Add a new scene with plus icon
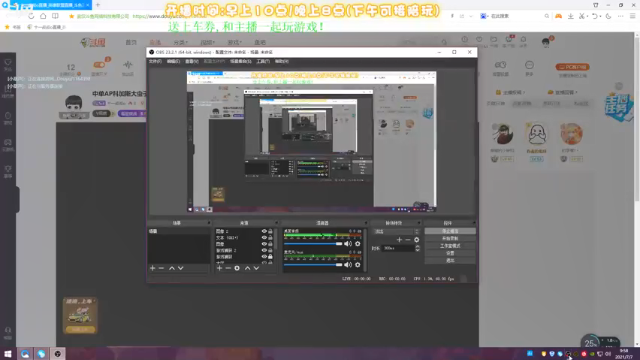 [x=152, y=268]
